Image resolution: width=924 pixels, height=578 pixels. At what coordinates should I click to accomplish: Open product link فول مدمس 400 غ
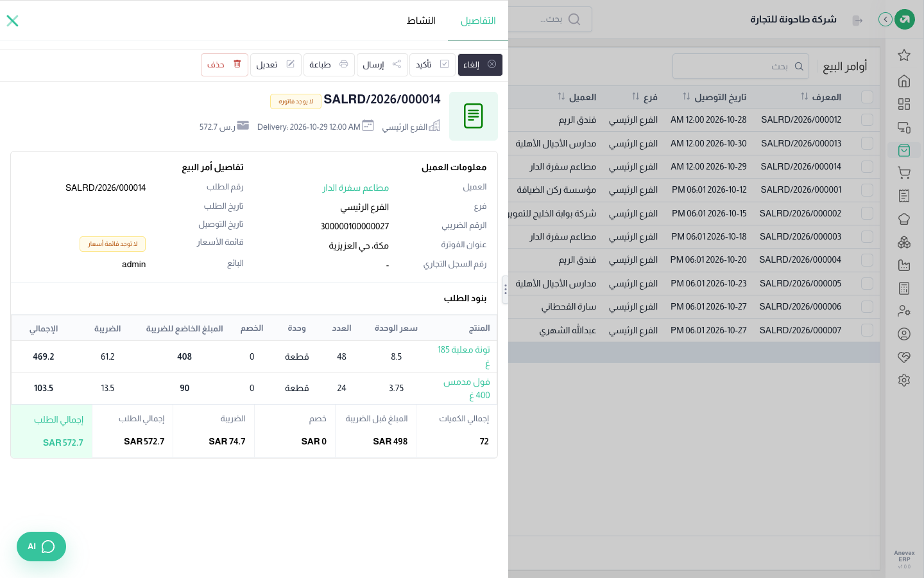pyautogui.click(x=466, y=389)
